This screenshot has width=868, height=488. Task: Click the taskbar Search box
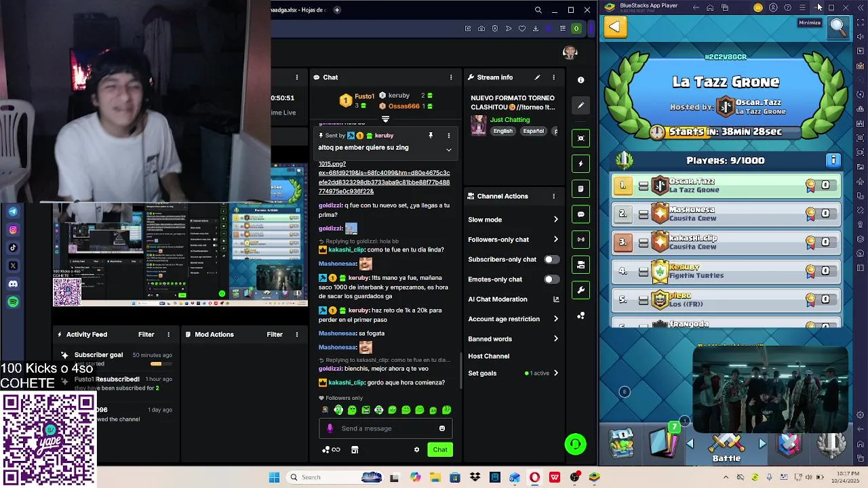(335, 477)
